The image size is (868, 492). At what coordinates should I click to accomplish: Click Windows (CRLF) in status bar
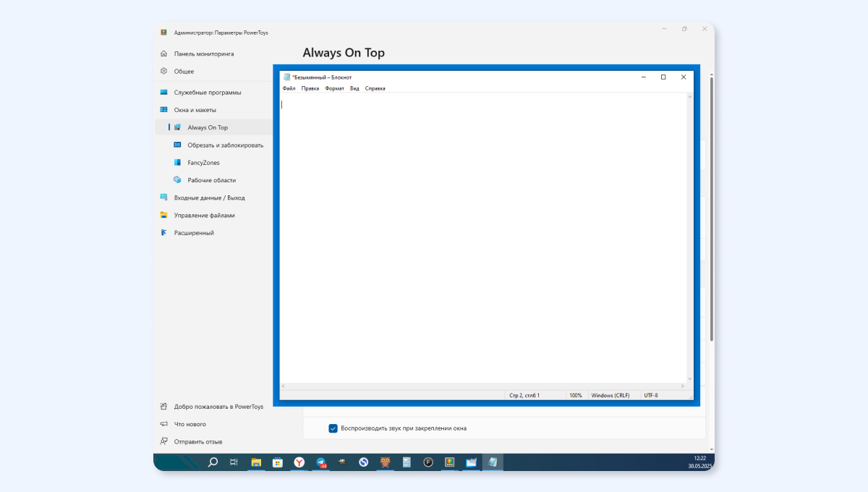pyautogui.click(x=610, y=395)
